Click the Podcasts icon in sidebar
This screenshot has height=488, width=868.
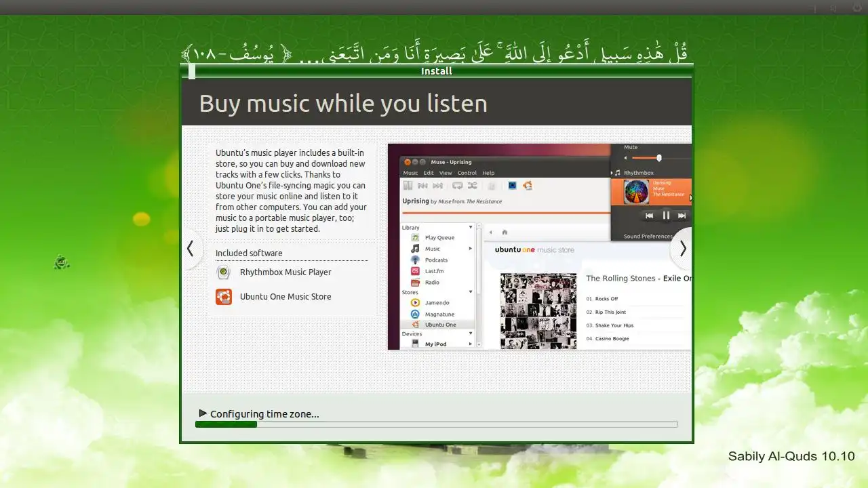pyautogui.click(x=415, y=260)
